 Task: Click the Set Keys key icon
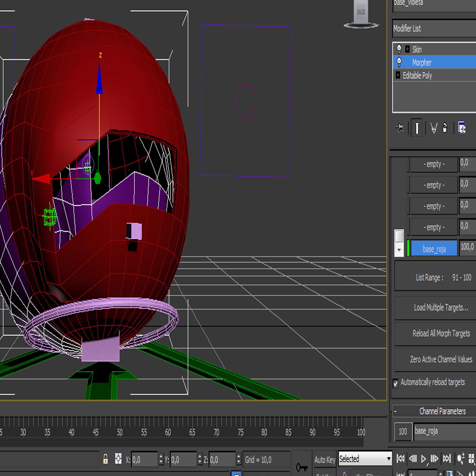(x=302, y=467)
